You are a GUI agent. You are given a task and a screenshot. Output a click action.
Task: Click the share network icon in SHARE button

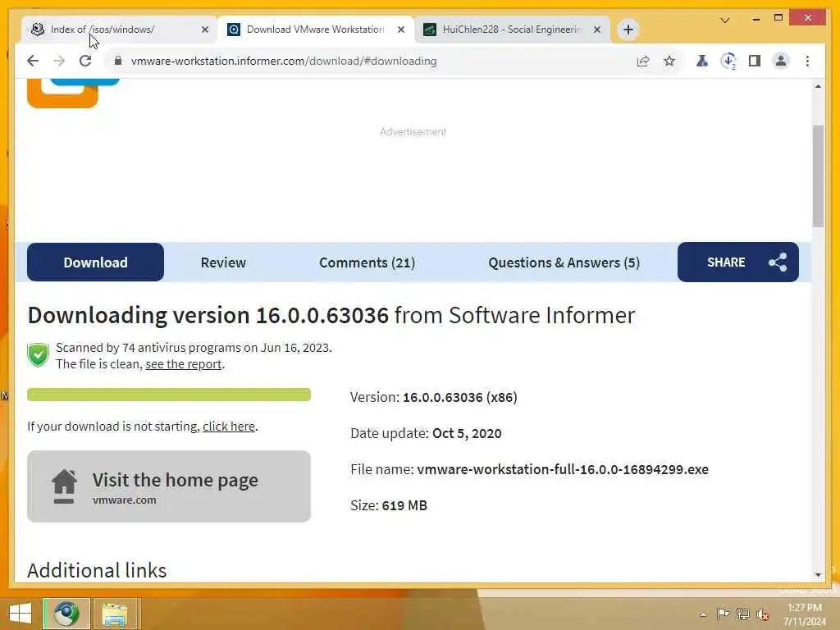(x=778, y=262)
